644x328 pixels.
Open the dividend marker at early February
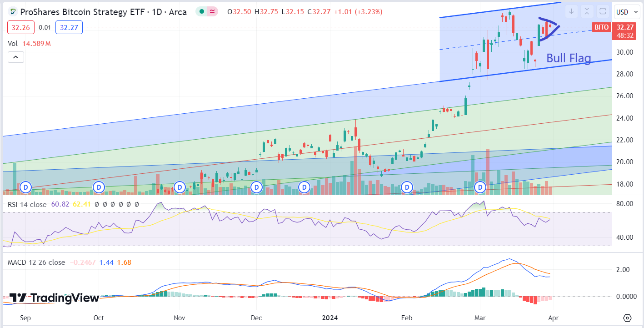tap(407, 187)
